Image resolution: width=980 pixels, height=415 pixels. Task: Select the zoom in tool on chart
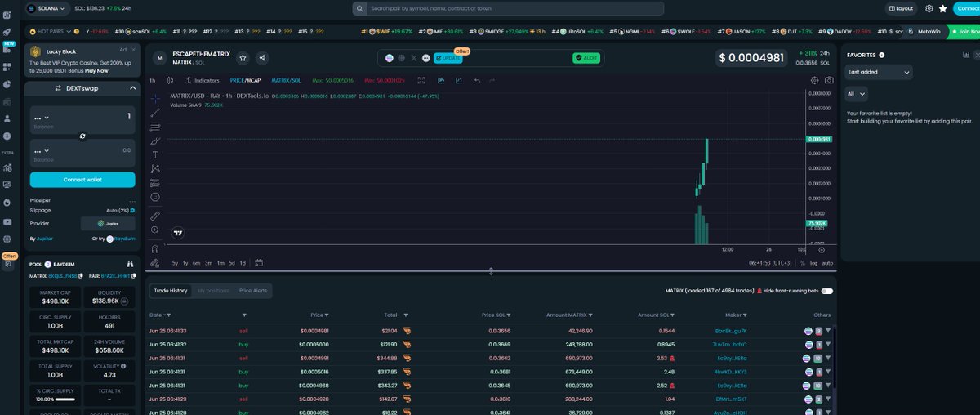tap(155, 230)
